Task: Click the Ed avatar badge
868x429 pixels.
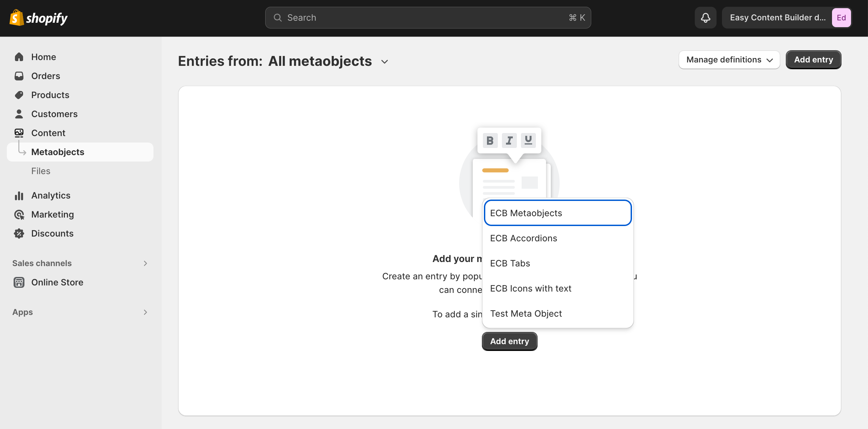Action: (841, 18)
